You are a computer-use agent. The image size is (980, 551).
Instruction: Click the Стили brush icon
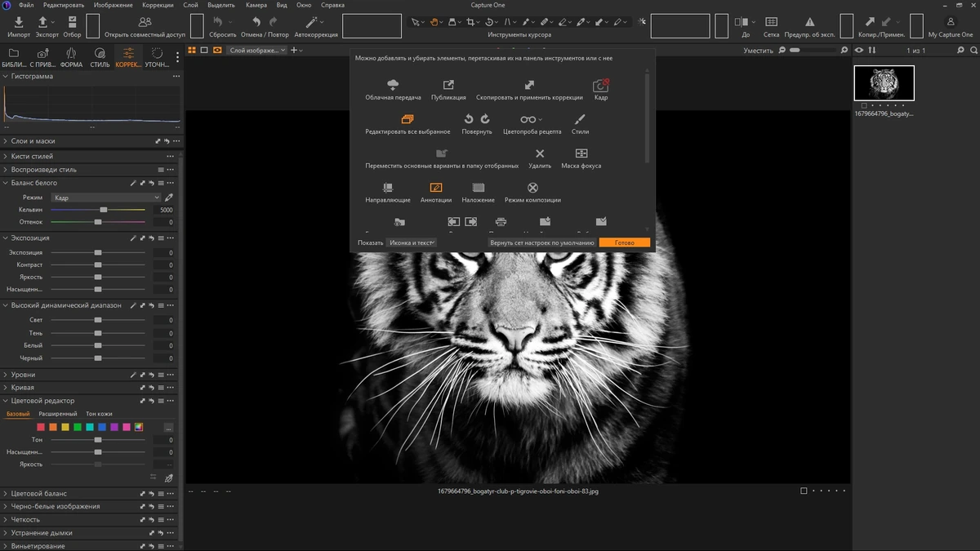[x=580, y=119]
